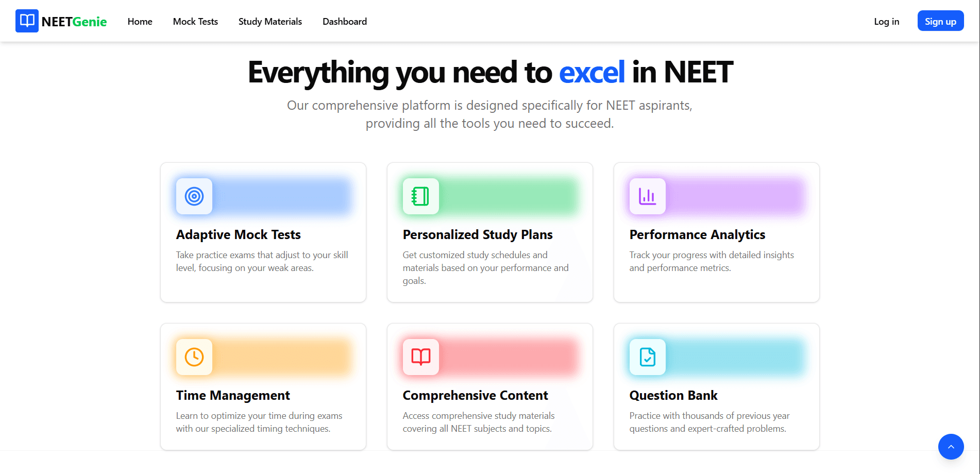Select the bullseye icon on Adaptive Mock Tests
The image size is (980, 474).
coord(194,196)
